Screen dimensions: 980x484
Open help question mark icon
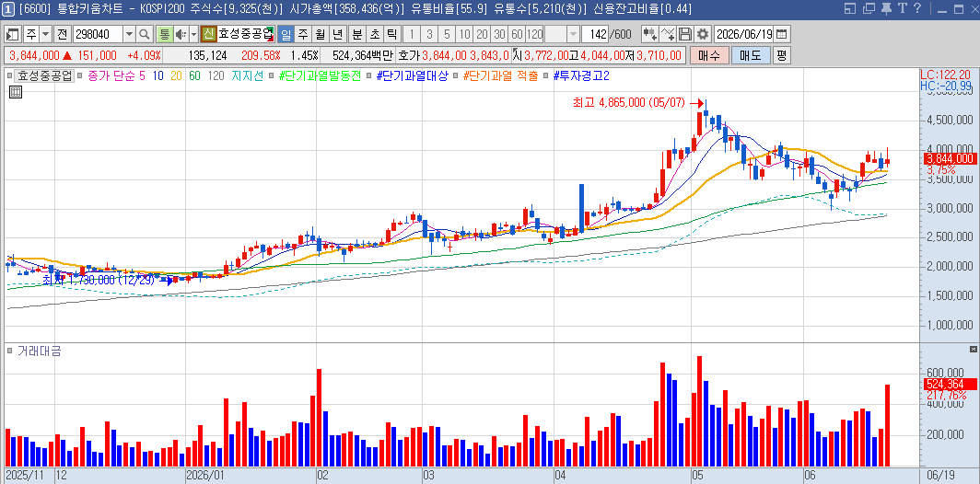point(917,8)
